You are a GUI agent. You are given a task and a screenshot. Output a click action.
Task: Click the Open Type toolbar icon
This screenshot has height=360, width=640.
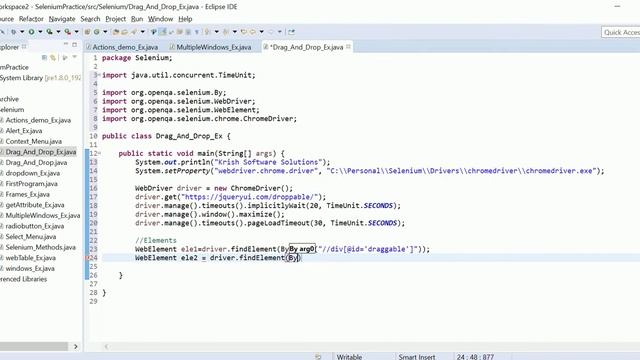(x=116, y=31)
